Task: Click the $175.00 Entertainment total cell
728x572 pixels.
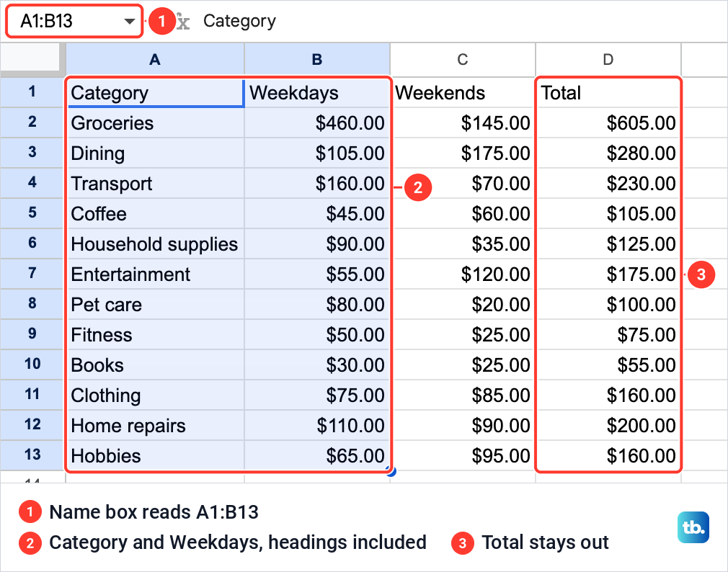Action: click(608, 274)
